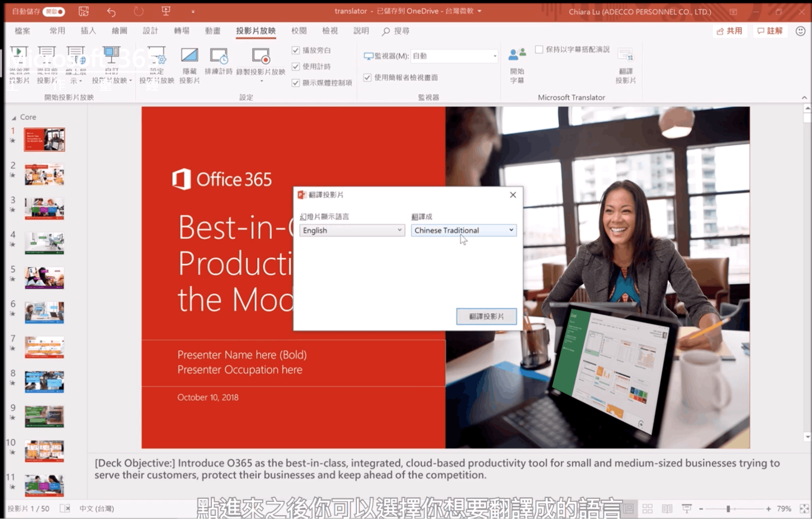Screen dimensions: 812x519
Task: Click the smiley feedback icon
Action: [800, 31]
